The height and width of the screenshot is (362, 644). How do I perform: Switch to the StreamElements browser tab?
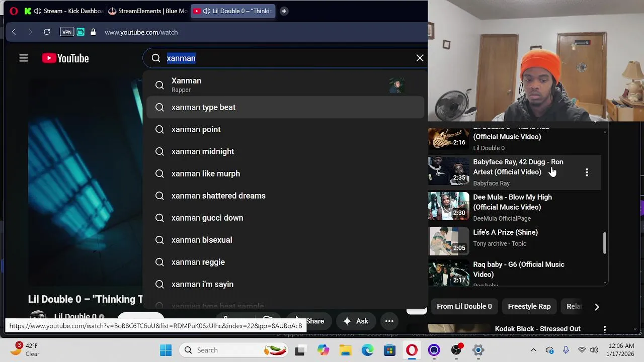(148, 11)
